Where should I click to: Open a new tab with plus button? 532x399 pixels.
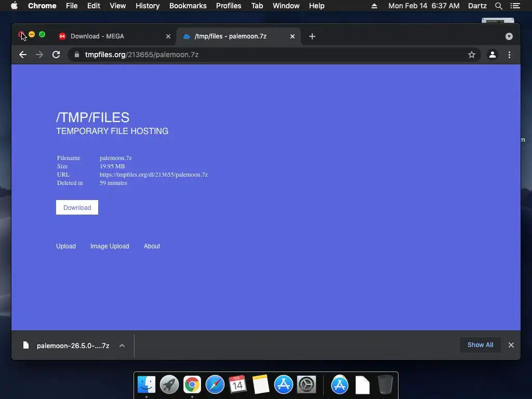[x=312, y=36]
